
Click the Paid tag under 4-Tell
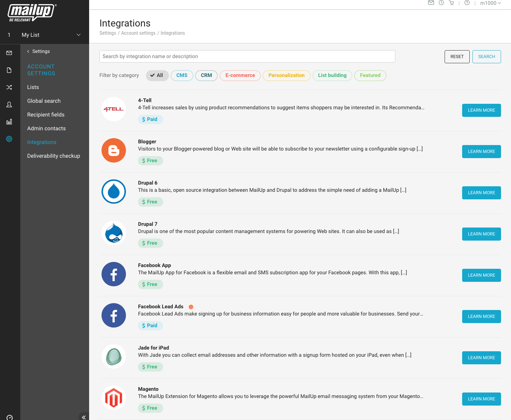150,119
